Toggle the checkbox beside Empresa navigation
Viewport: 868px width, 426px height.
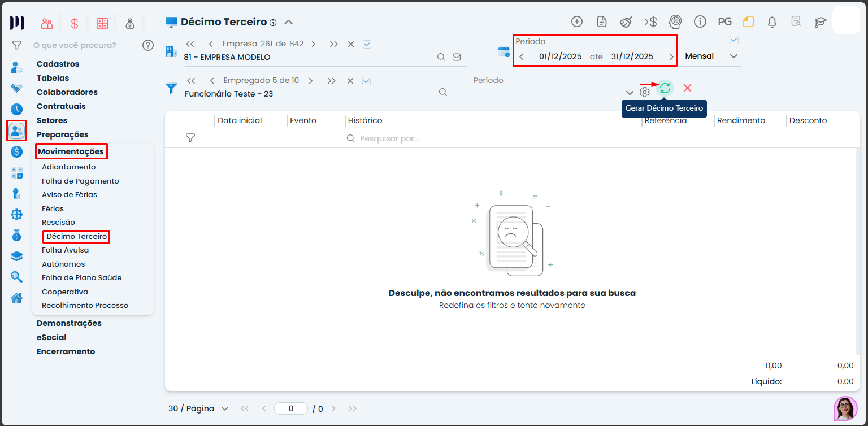[x=367, y=44]
